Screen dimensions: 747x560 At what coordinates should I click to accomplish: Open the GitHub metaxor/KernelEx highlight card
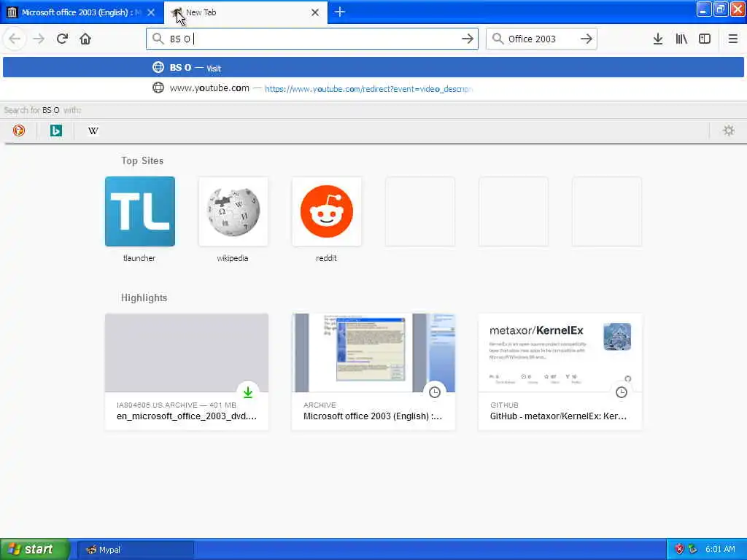click(x=560, y=371)
